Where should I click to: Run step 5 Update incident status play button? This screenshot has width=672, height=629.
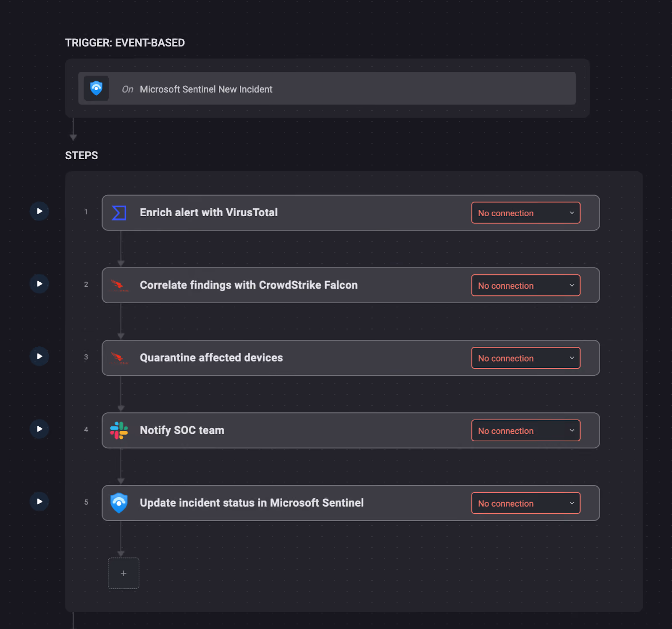(x=39, y=502)
